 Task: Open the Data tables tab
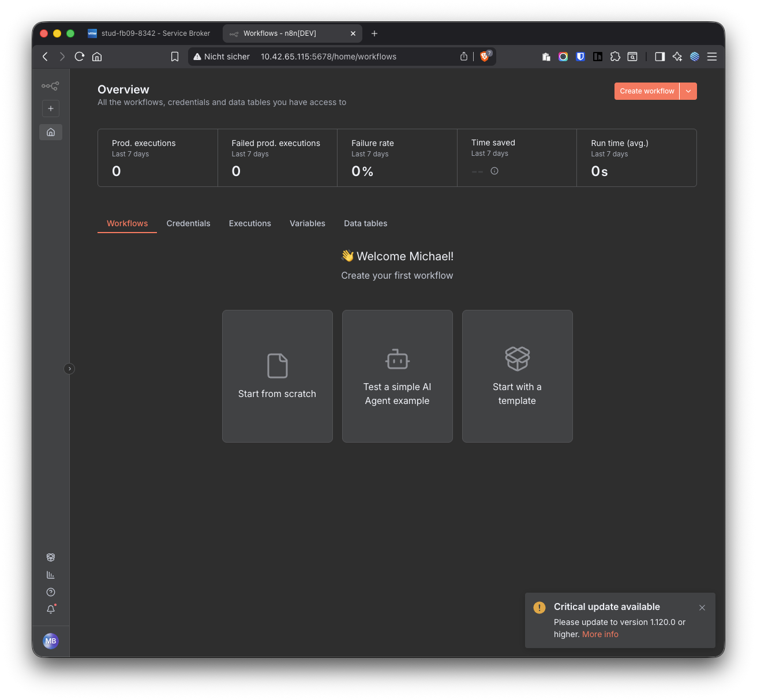(x=365, y=223)
